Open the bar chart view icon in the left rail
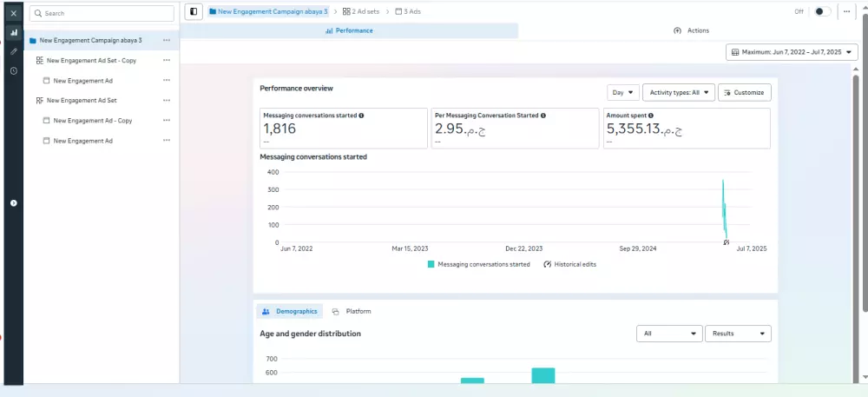868x397 pixels. [14, 33]
